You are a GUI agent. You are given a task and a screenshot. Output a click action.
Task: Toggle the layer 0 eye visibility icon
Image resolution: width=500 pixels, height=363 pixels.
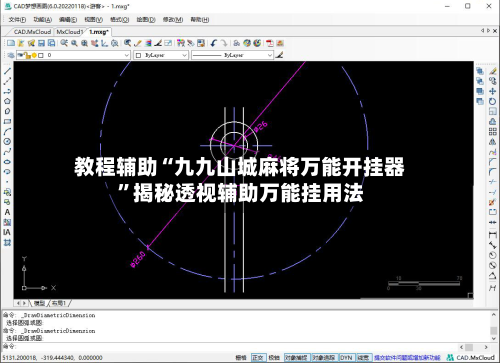21,55
